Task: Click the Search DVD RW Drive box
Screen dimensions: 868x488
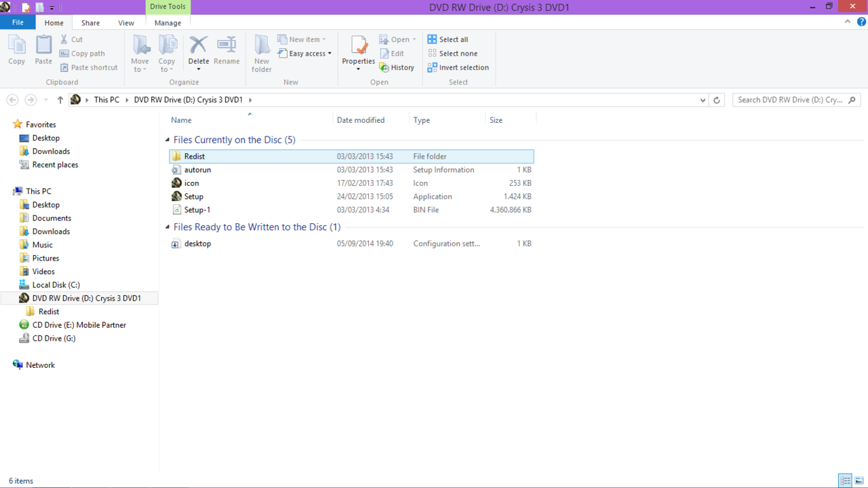Action: click(796, 100)
